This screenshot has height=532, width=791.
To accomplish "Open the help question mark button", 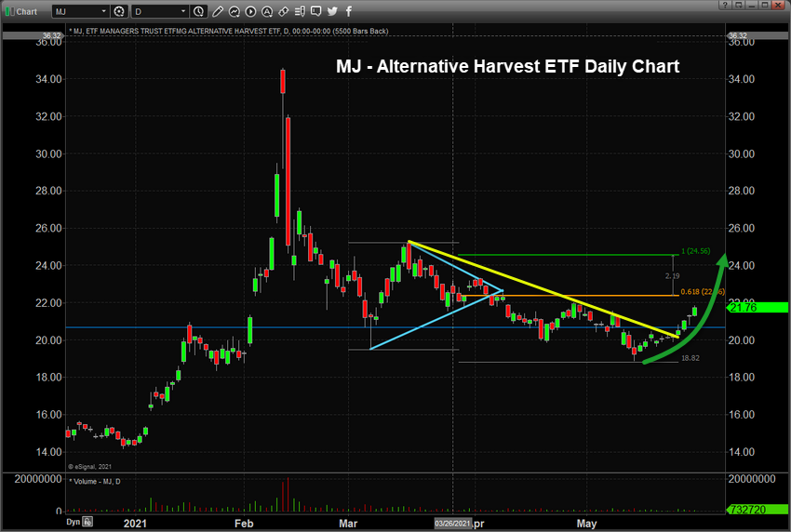I will point(725,5).
